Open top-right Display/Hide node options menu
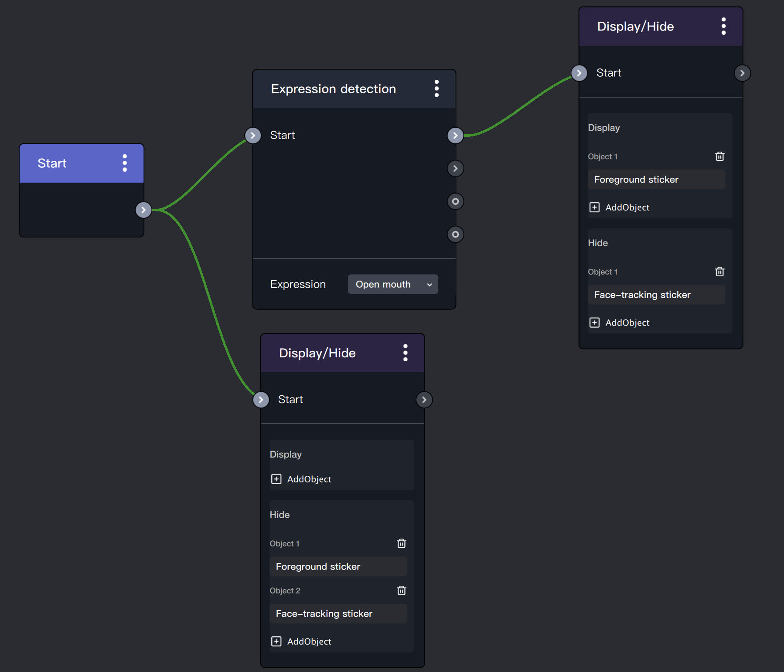Image resolution: width=784 pixels, height=672 pixels. [723, 26]
